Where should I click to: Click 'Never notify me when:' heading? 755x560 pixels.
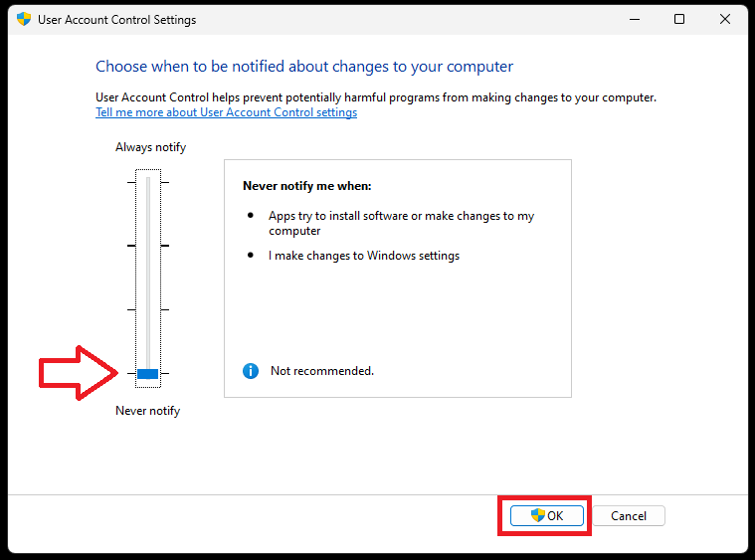pos(307,186)
